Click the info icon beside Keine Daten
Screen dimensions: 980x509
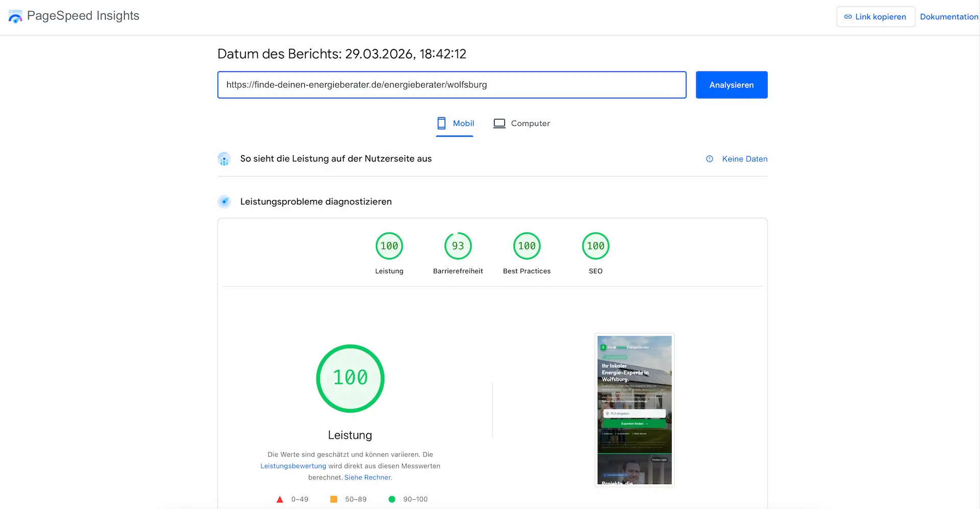coord(709,159)
